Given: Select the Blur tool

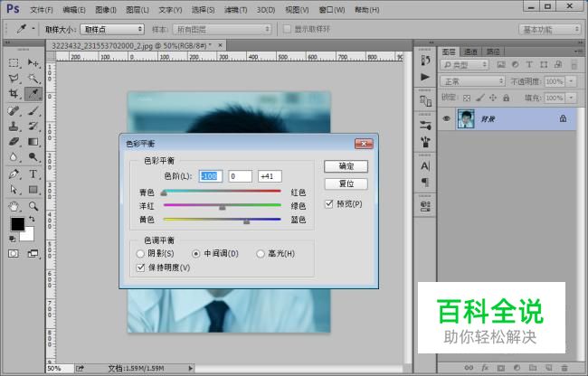Looking at the screenshot, I should [14, 157].
